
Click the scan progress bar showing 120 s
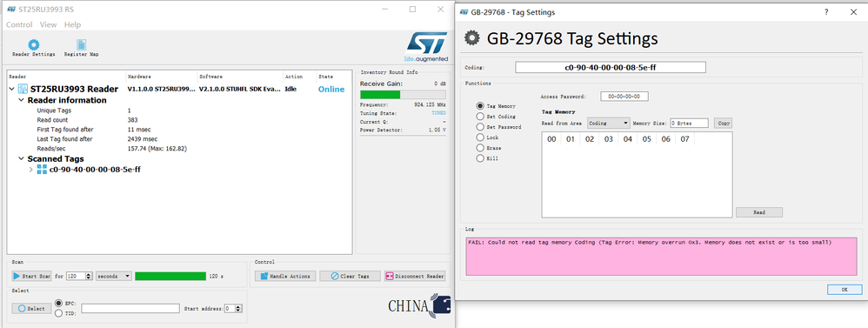tap(170, 276)
